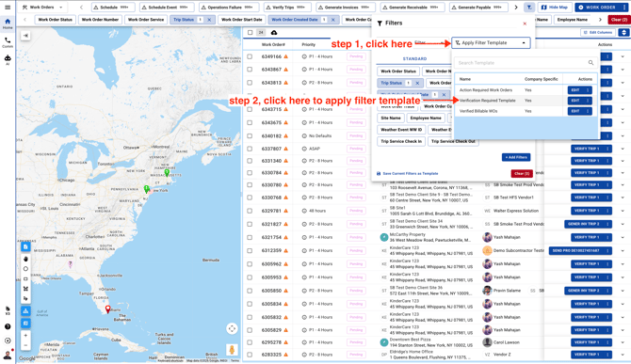Click the template search magnifier icon
Screen dimensions: 631x364
[x=591, y=63]
